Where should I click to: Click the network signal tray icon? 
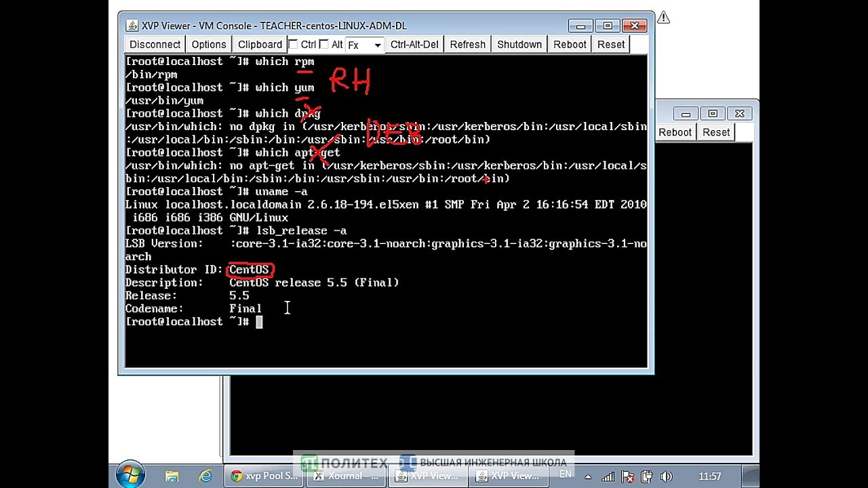click(608, 477)
